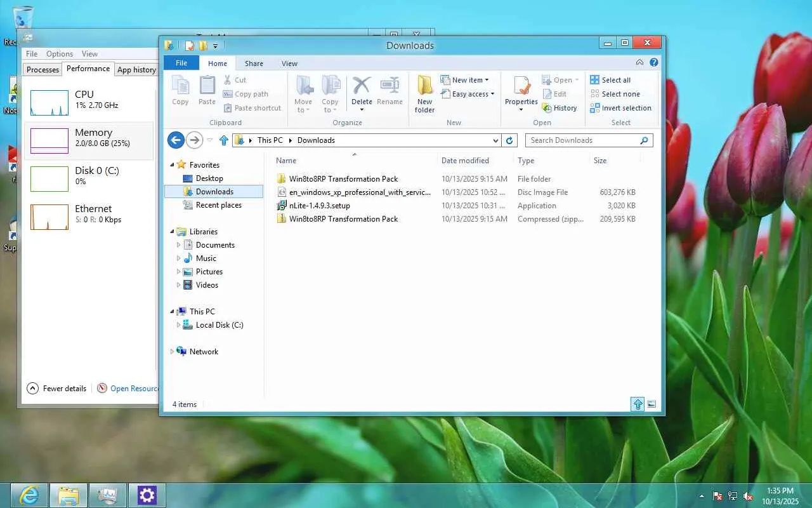Open the History button in the ribbon

[x=560, y=108]
